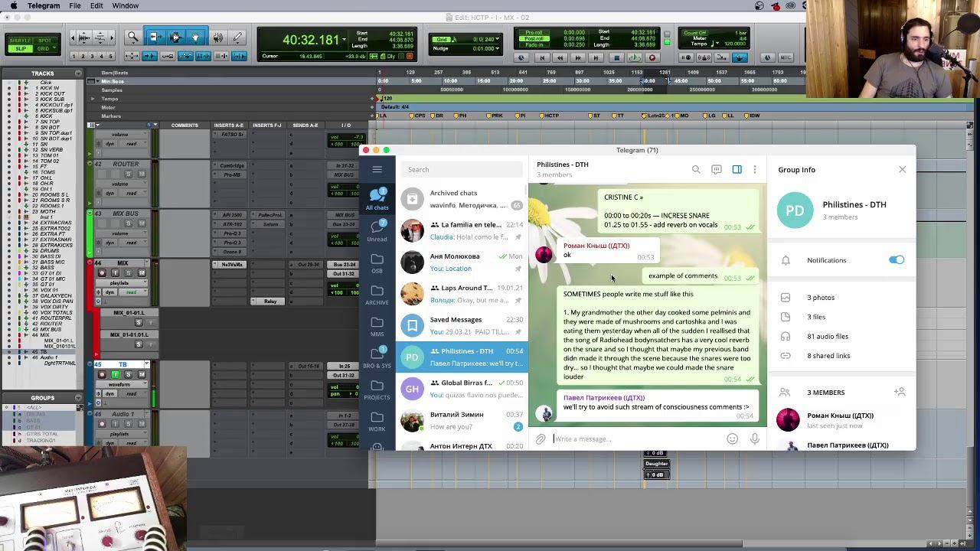Open the PROJECTS folder in Telegram sidebar

coord(377,389)
